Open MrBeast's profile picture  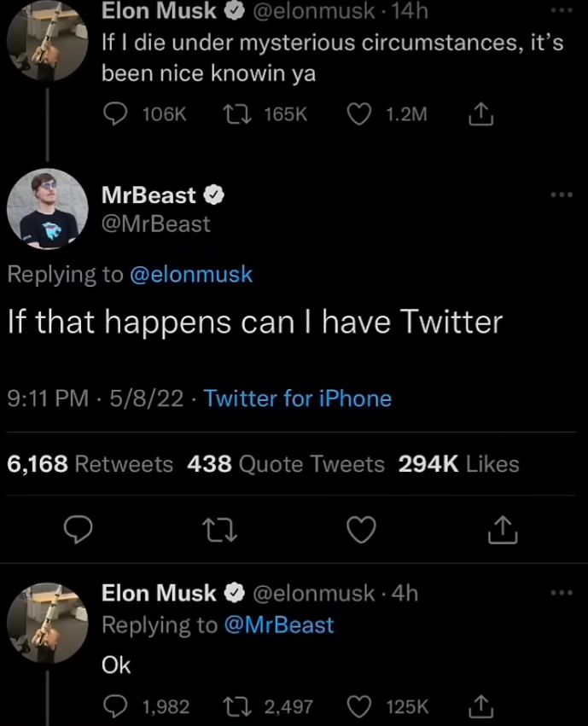pyautogui.click(x=48, y=209)
